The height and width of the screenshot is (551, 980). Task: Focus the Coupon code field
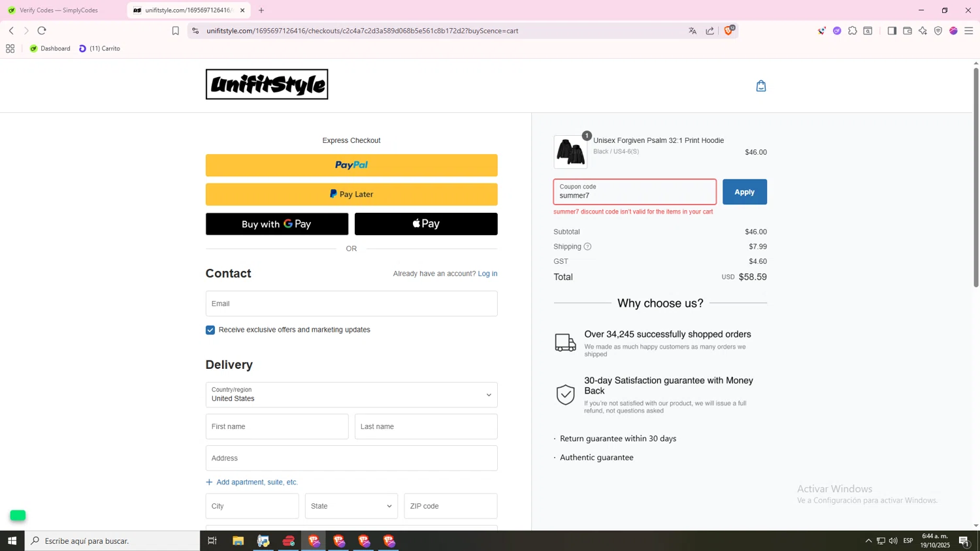[x=635, y=192]
